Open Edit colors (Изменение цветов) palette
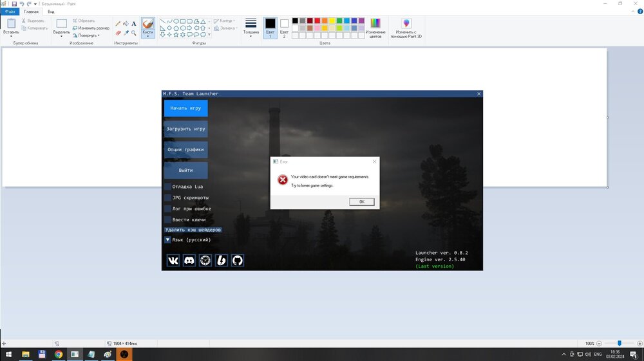The height and width of the screenshot is (361, 644). (375, 28)
